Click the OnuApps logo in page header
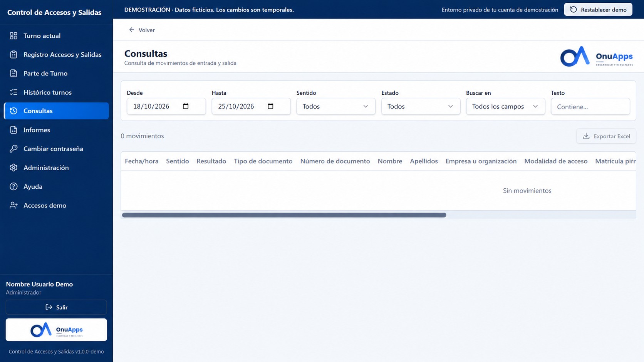This screenshot has height=362, width=644. [x=596, y=56]
